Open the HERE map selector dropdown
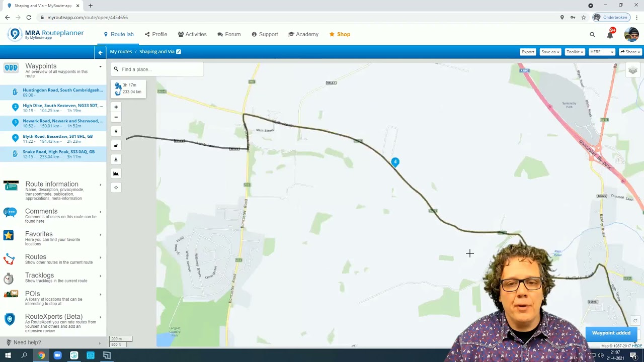The height and width of the screenshot is (362, 644). 601,52
